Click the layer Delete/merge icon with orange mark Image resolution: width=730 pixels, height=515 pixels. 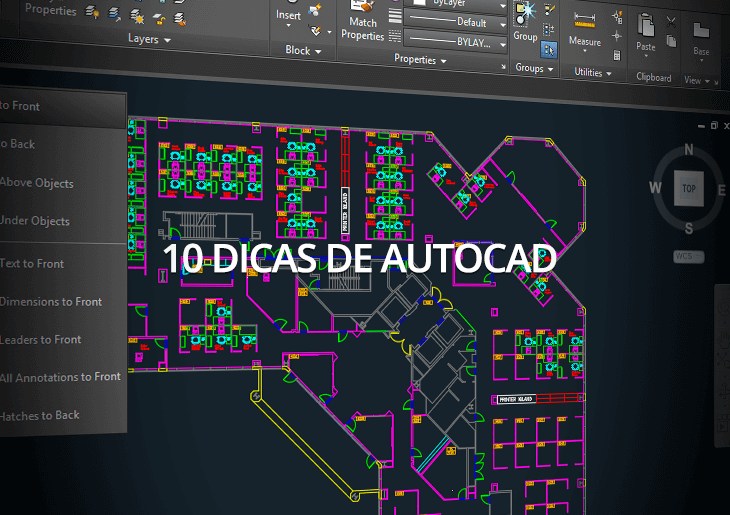tap(180, 19)
